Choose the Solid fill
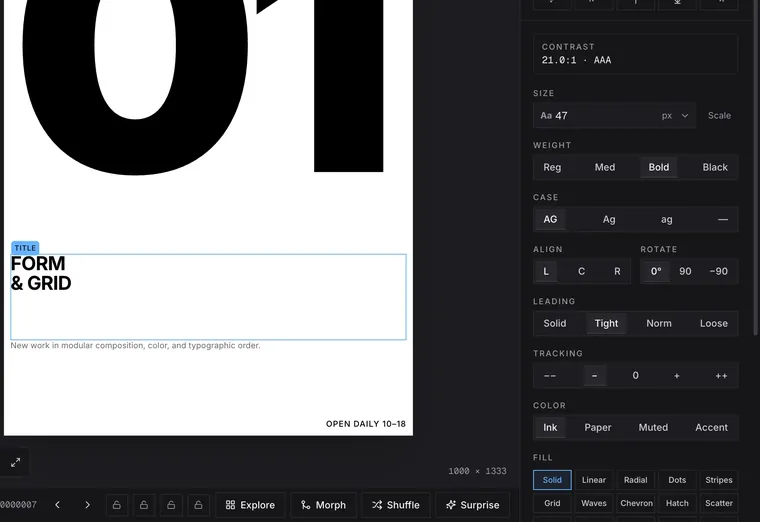 tap(552, 480)
